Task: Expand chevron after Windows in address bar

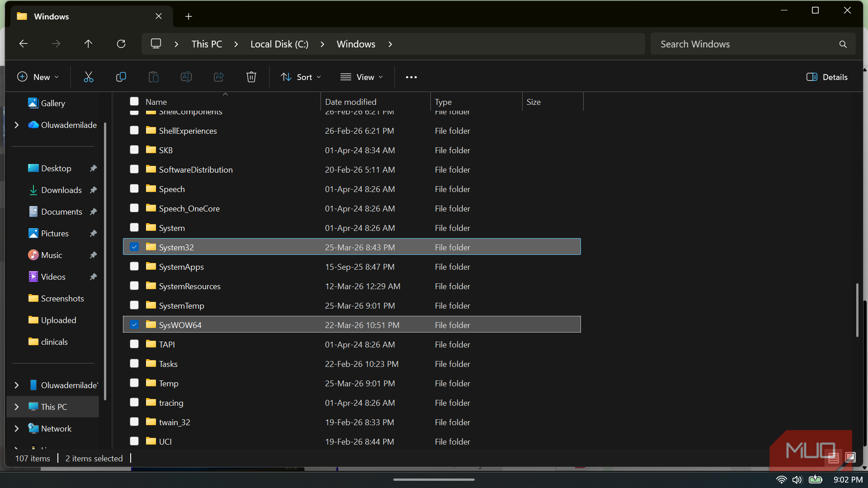Action: [390, 44]
